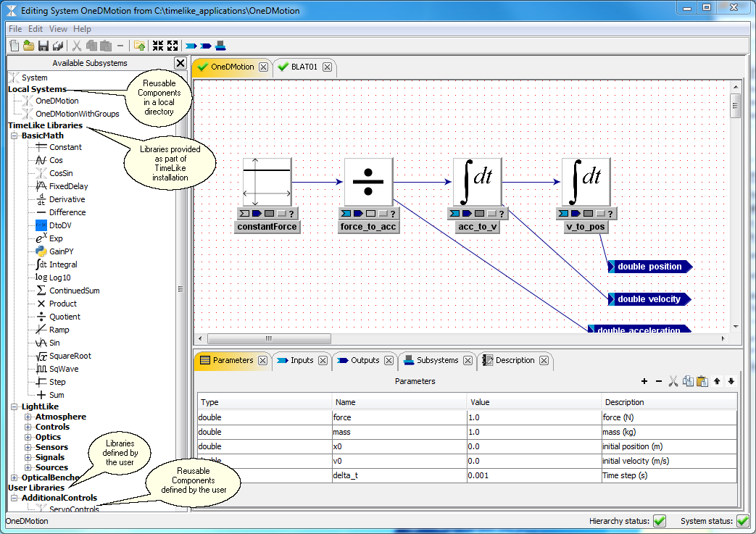This screenshot has height=534, width=756.
Task: Switch to the Description tab
Action: pyautogui.click(x=515, y=361)
